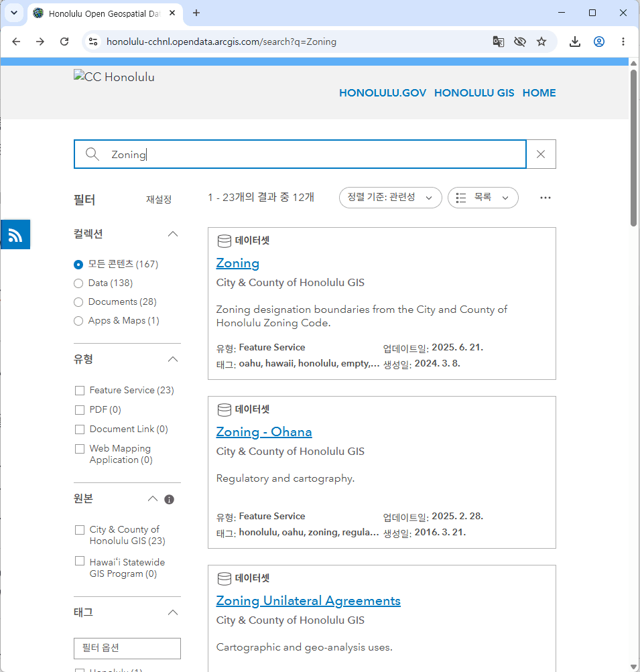
Task: Select the 모든 콘텐츠 (167) radio button
Action: (x=78, y=265)
